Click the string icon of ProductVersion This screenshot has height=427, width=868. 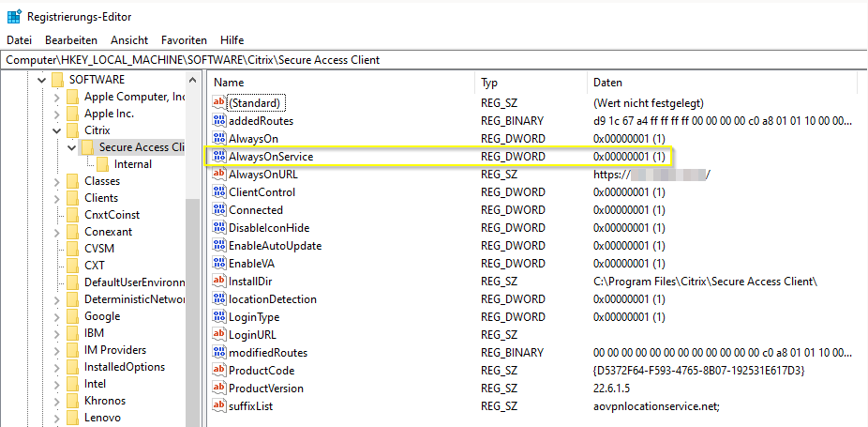click(219, 389)
